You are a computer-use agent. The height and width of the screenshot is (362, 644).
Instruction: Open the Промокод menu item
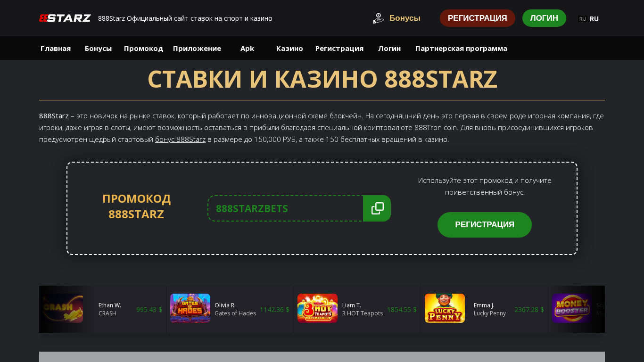(143, 48)
